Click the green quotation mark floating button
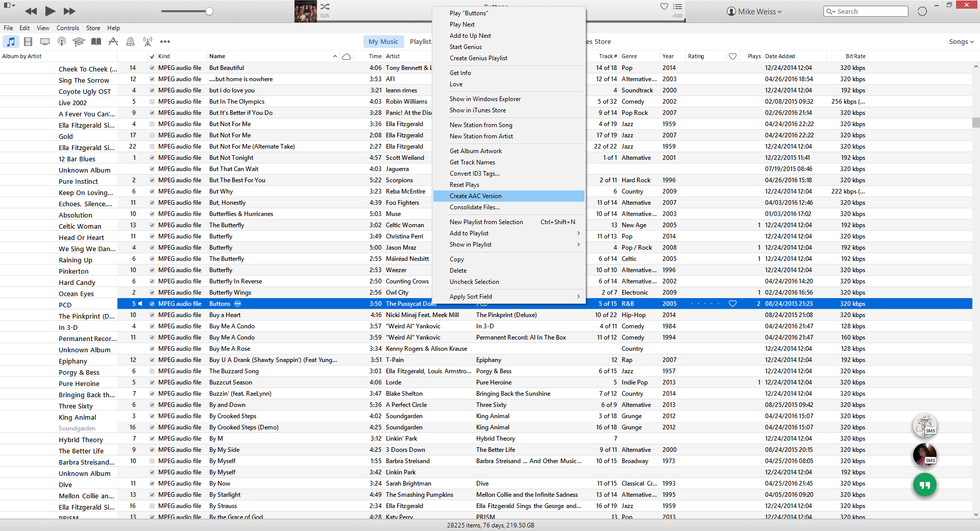Viewport: 980px width, 531px height. (925, 485)
